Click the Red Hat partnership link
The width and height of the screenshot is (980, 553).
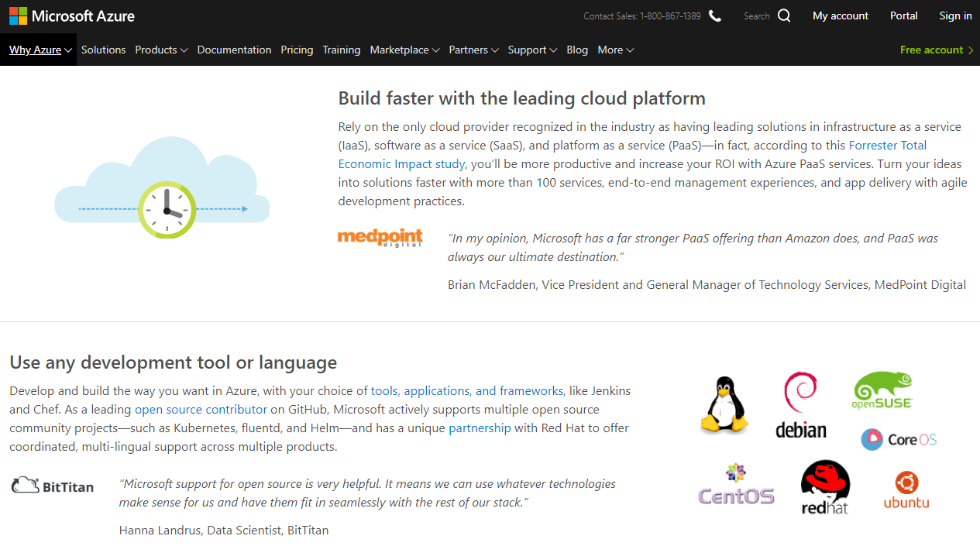click(x=480, y=428)
